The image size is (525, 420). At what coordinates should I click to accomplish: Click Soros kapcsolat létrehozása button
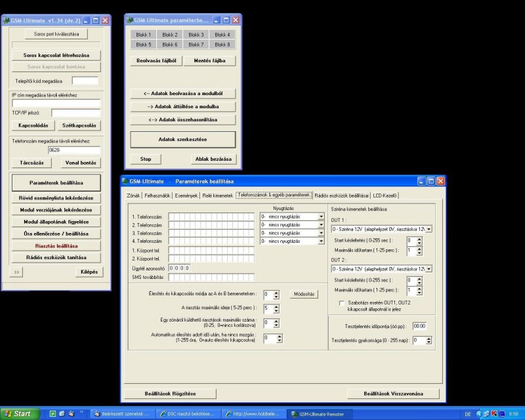pos(56,55)
